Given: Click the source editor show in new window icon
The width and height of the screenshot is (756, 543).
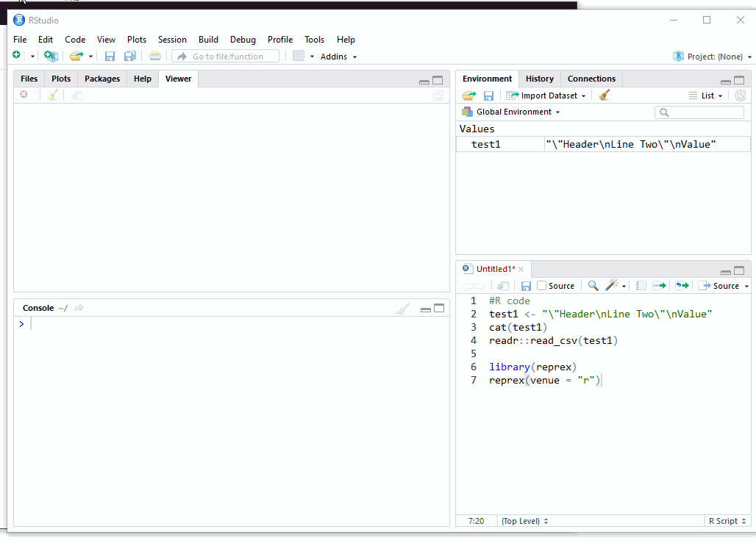Looking at the screenshot, I should tap(503, 286).
